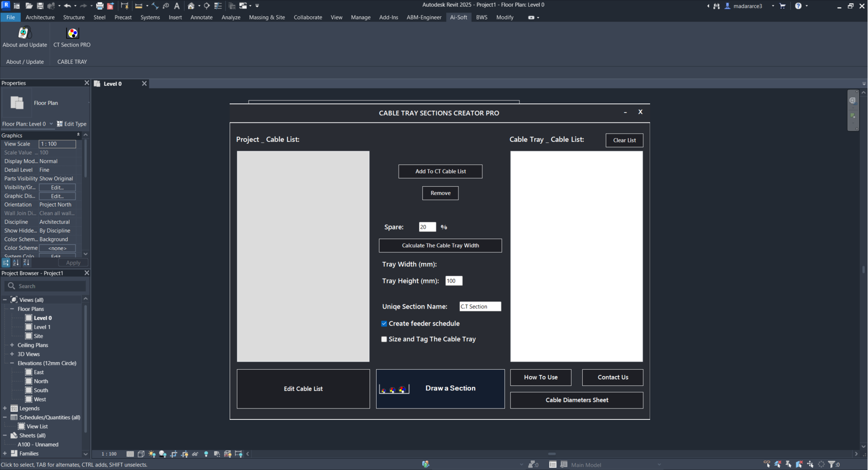Viewport: 868px width, 470px height.
Task: Undo the last action in the toolbar
Action: pos(67,6)
